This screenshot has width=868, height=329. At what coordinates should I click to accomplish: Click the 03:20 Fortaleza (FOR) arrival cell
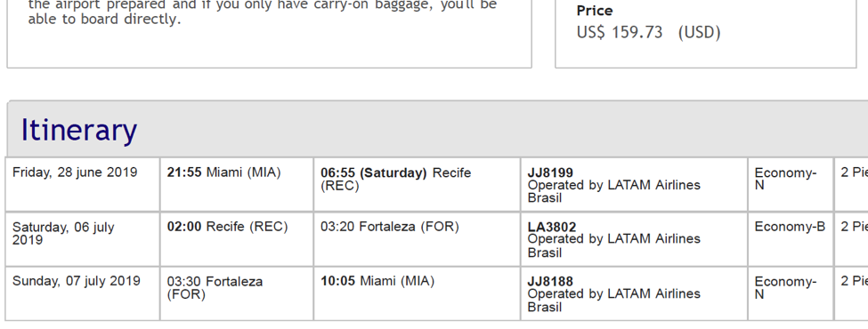point(417,239)
